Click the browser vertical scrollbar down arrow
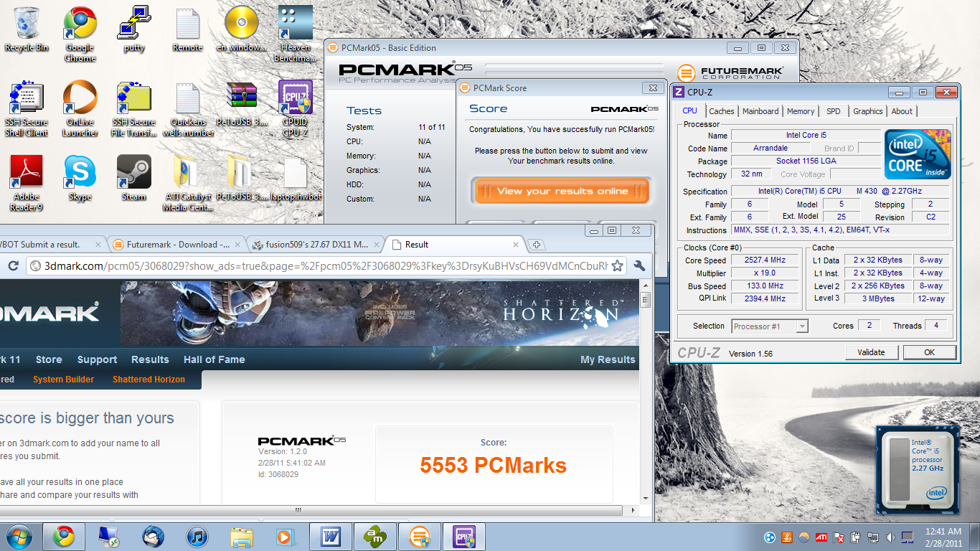Image resolution: width=980 pixels, height=551 pixels. [x=646, y=498]
